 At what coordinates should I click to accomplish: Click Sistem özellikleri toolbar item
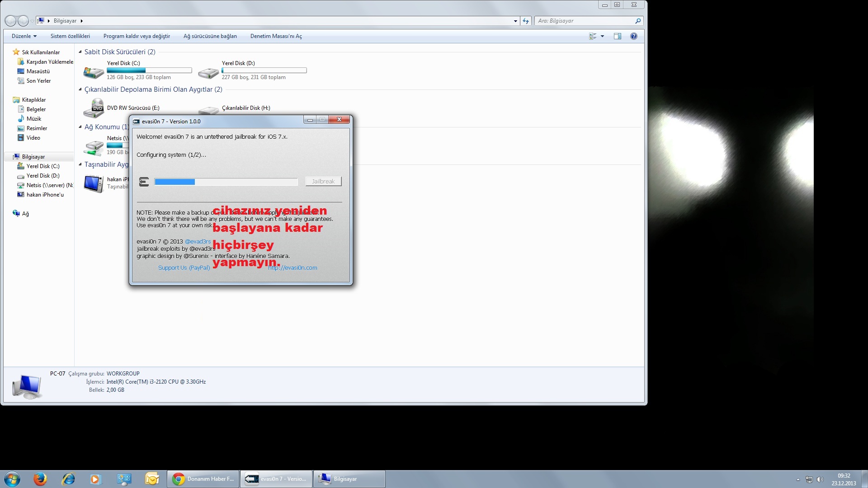70,36
